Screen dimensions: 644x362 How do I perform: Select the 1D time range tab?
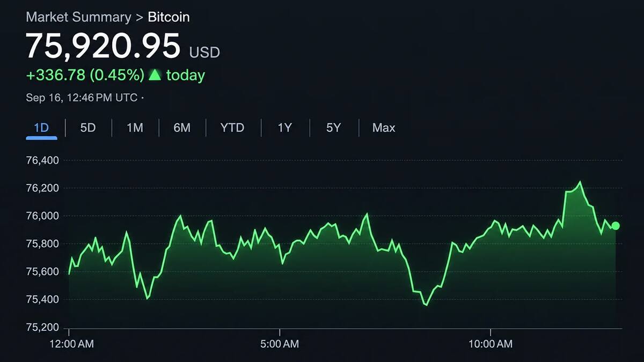(41, 128)
